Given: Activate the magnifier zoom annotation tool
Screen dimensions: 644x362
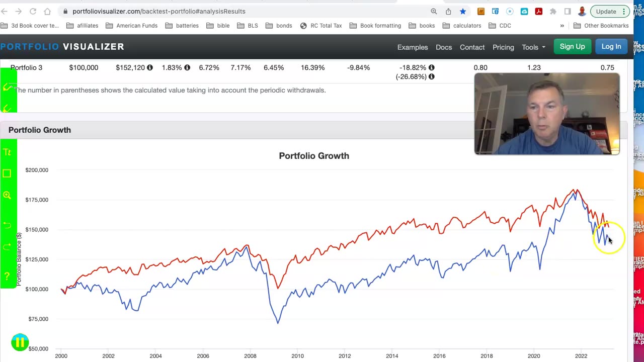Looking at the screenshot, I should (x=7, y=195).
